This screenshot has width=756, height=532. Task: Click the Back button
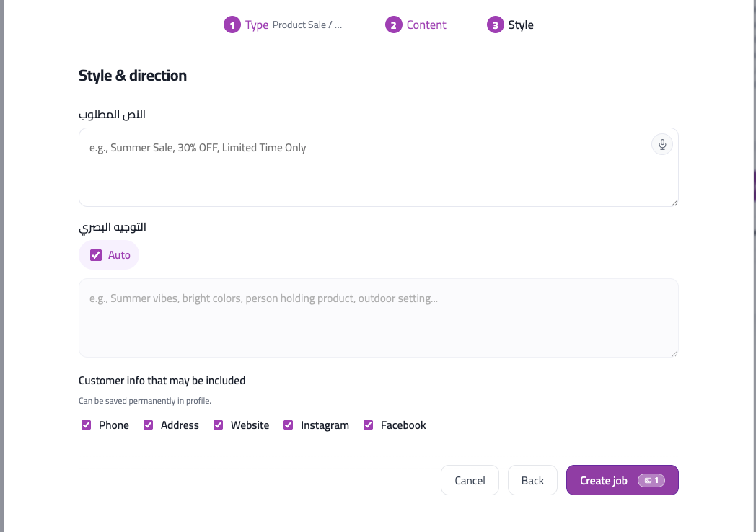532,480
